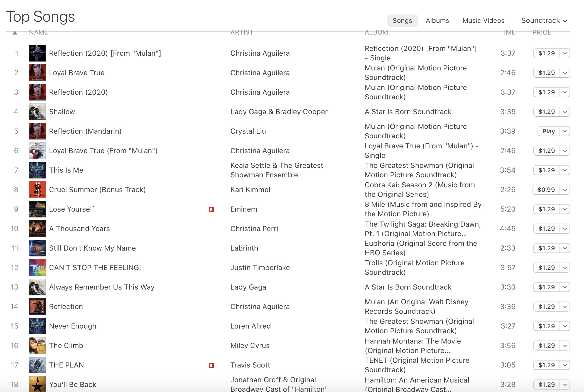584x392 pixels.
Task: Select song title Loyal Brave True (From "Mulan")
Action: coord(103,151)
